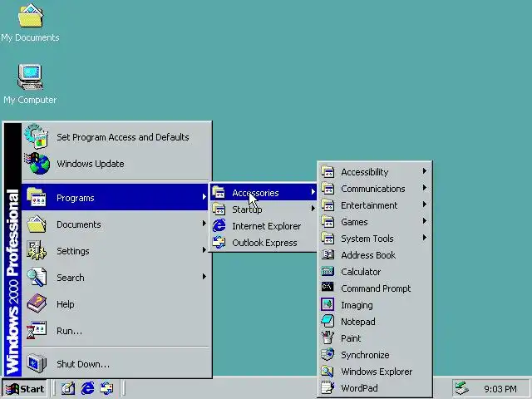The width and height of the screenshot is (532, 399).
Task: Click the Settings gear icon in Start menu
Action: tap(37, 250)
